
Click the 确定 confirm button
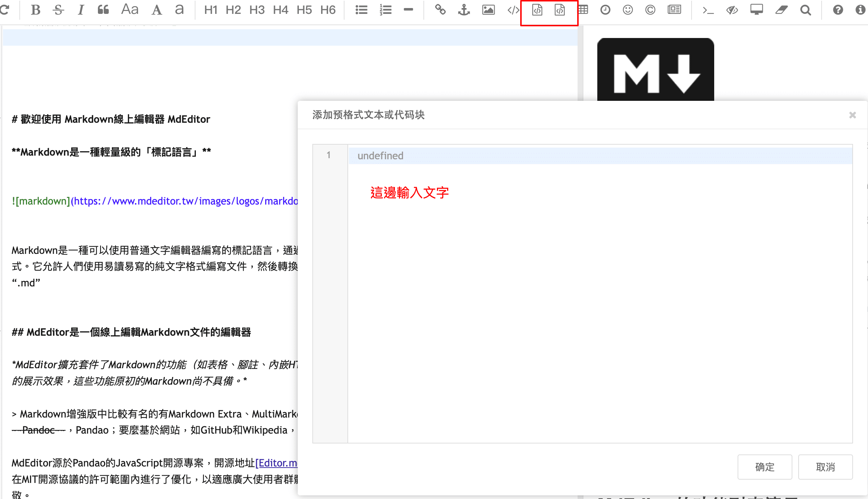click(x=765, y=467)
